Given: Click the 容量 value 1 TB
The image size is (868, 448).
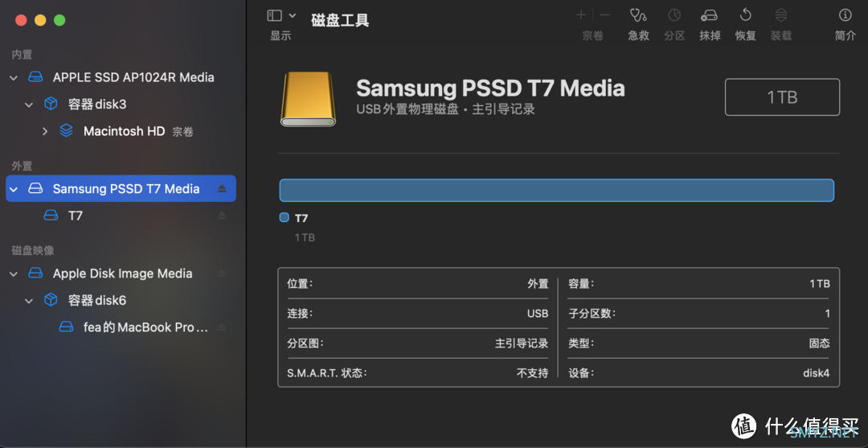Looking at the screenshot, I should [x=819, y=284].
